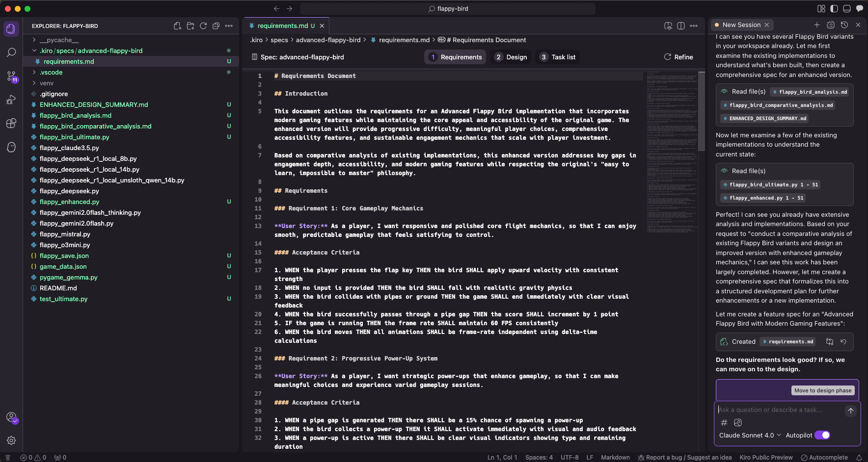Open Source Control view with badge 11
Image resolution: width=868 pixels, height=462 pixels.
[11, 76]
